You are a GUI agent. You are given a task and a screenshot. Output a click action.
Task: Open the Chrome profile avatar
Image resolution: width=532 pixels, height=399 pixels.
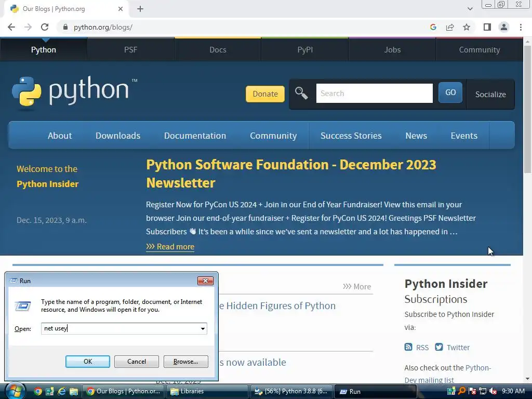click(504, 27)
